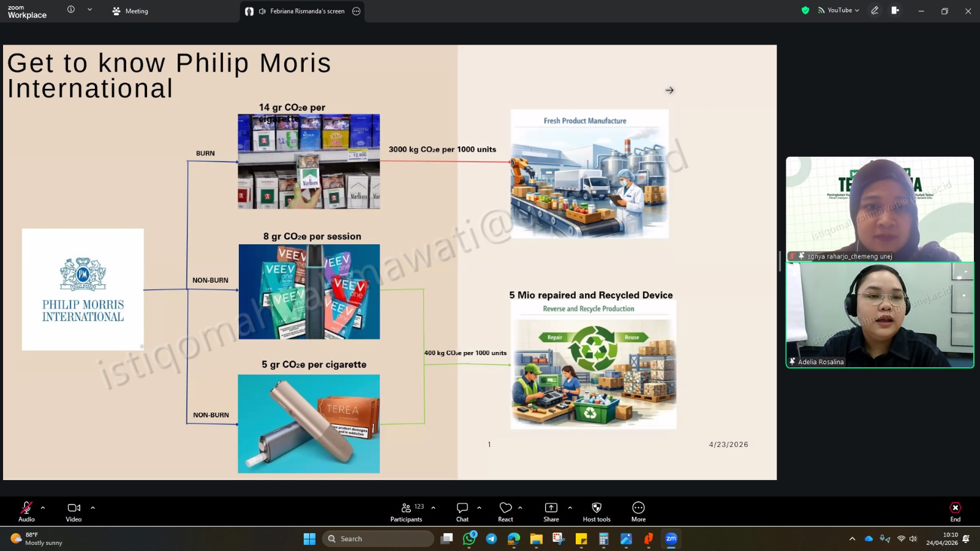Unmute microphone with Audio button
The height and width of the screenshot is (551, 980).
(x=26, y=512)
